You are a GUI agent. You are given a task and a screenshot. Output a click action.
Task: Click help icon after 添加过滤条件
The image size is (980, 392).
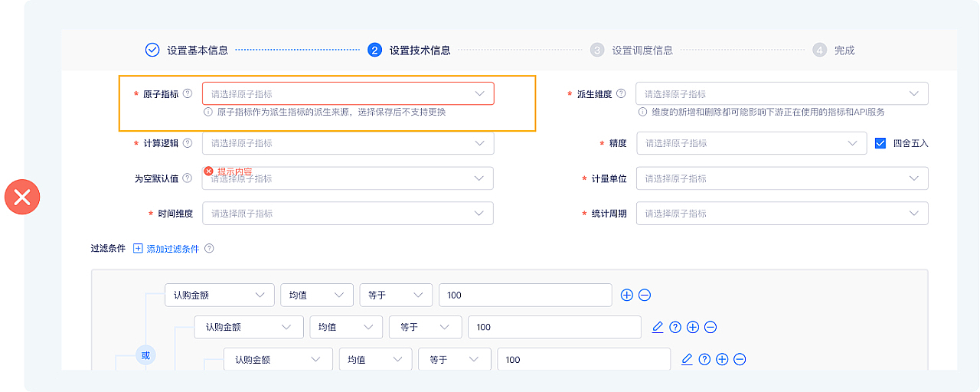209,248
